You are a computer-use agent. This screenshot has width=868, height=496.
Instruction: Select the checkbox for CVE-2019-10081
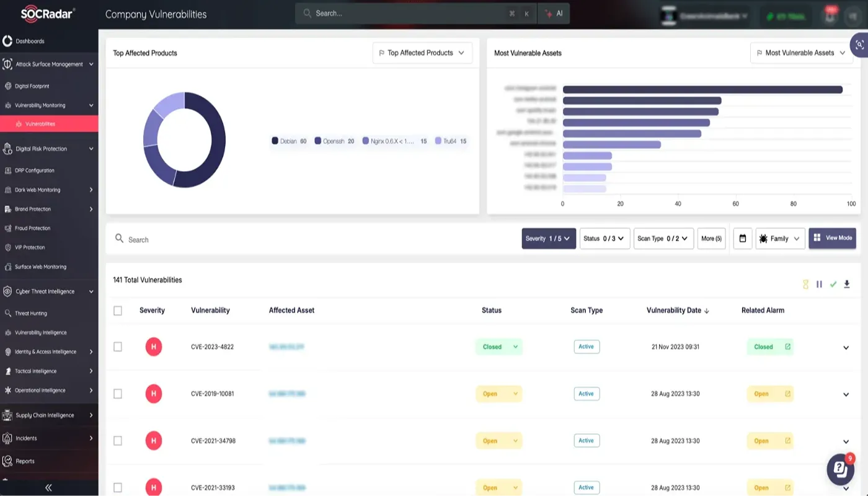point(118,394)
